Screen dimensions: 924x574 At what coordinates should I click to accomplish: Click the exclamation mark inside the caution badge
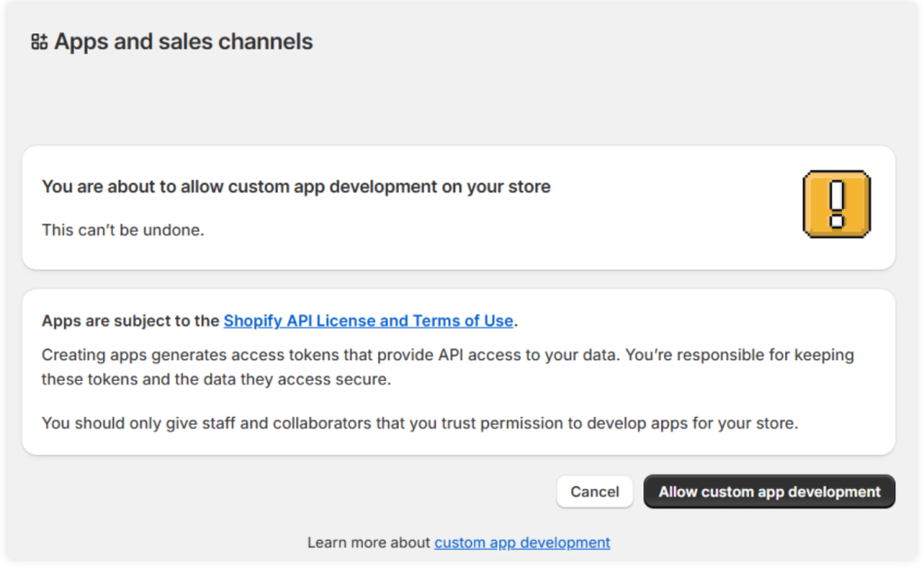[836, 205]
